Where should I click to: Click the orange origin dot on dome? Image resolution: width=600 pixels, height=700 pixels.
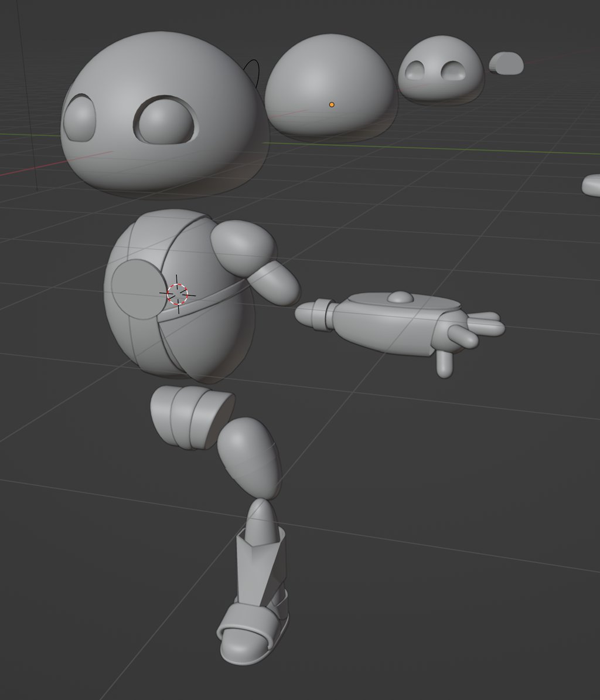332,104
